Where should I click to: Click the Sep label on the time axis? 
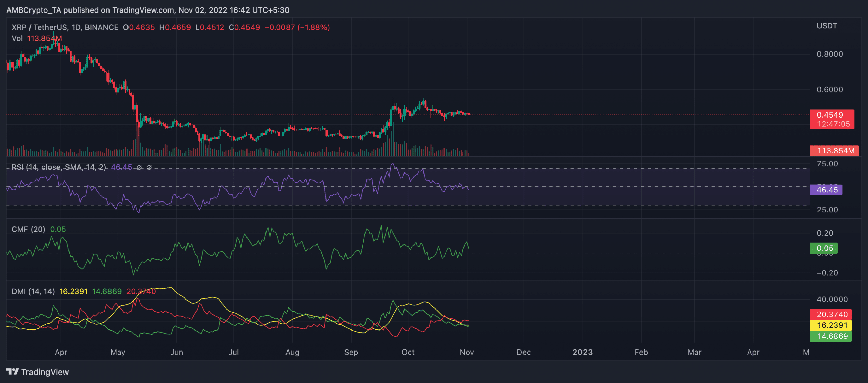(351, 352)
